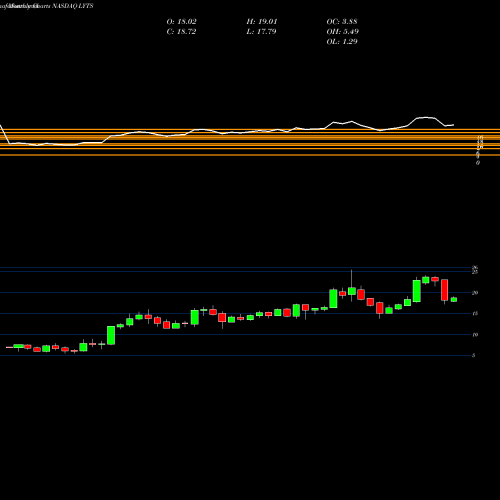
Task: Click the '15' price axis label
Action: pos(475,313)
